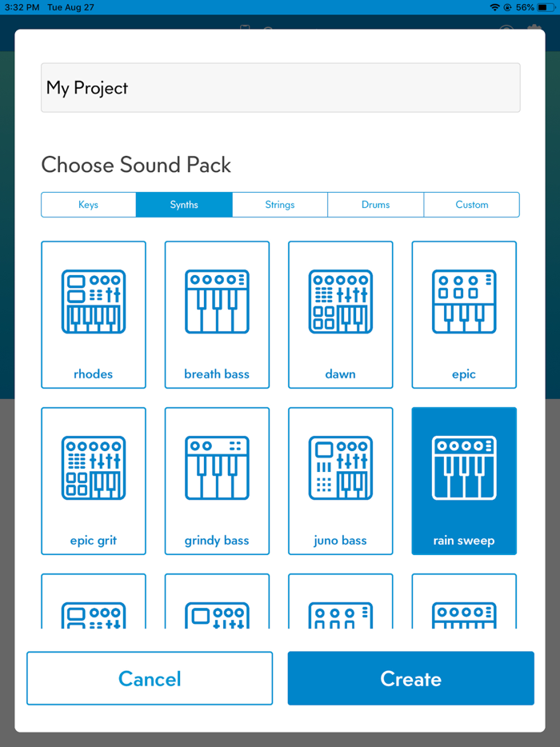Cancel the new project dialog

(x=150, y=678)
